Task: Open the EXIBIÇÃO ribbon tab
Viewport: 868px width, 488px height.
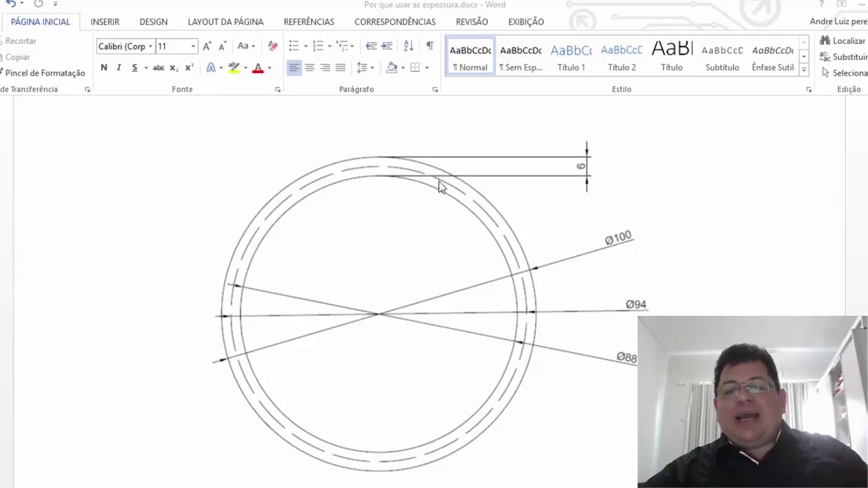Action: click(x=526, y=22)
